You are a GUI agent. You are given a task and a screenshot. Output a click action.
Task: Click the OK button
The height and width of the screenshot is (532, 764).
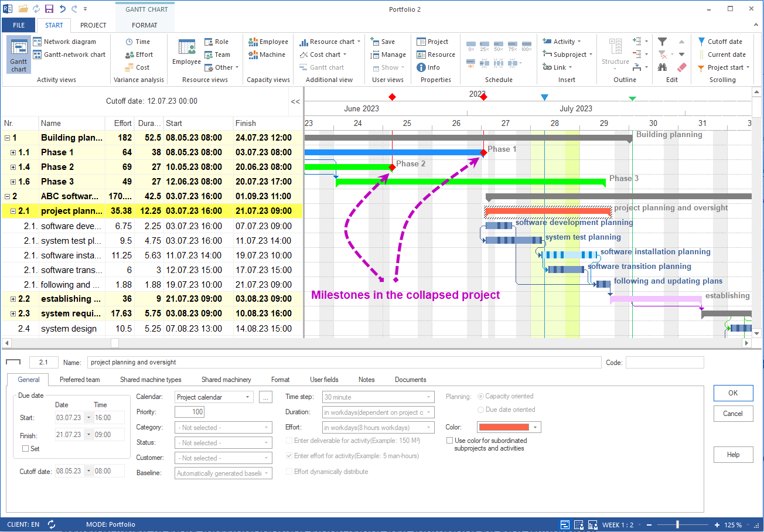pos(733,393)
